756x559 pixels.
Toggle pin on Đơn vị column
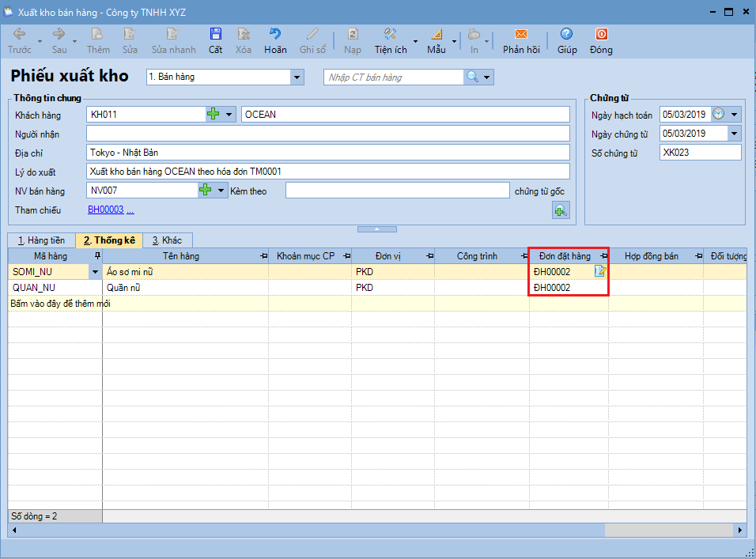[429, 256]
